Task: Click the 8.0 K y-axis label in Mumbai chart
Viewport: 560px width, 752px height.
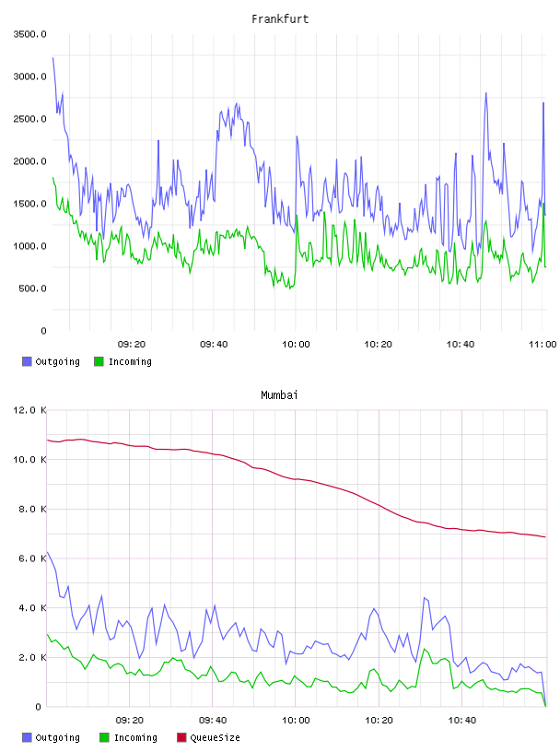Action: pyautogui.click(x=32, y=509)
